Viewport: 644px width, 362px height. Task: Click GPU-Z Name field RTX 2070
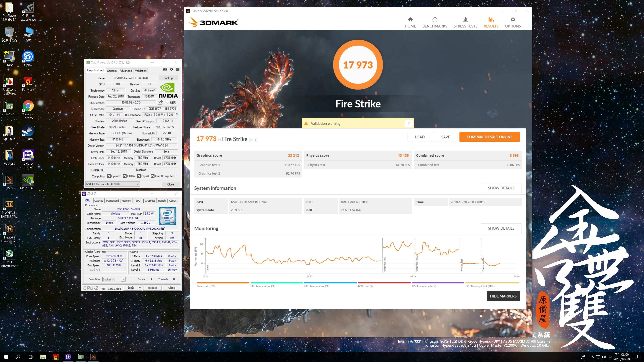click(x=131, y=78)
